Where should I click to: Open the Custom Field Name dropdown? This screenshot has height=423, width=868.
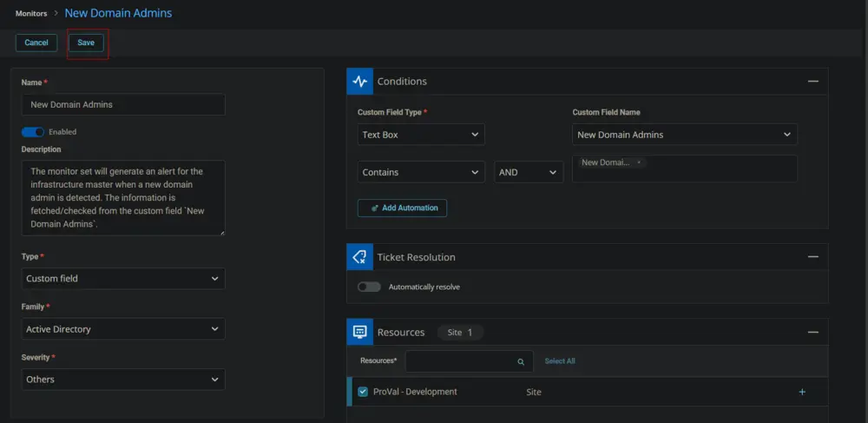tap(685, 135)
